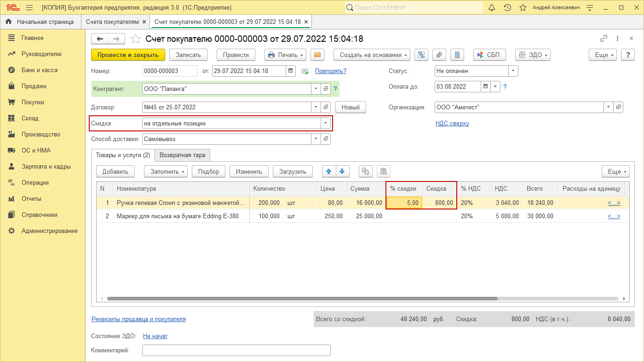Select Маркер для письма Edding E-380 row
Screen dimensions: 644x362
point(363,216)
